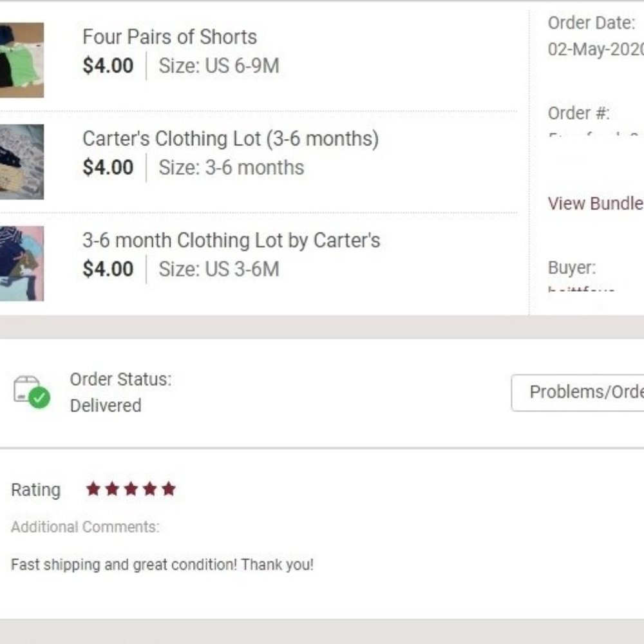Screen dimensions: 644x644
Task: Click the 'Fast shipping and great condition' comment
Action: 162,565
